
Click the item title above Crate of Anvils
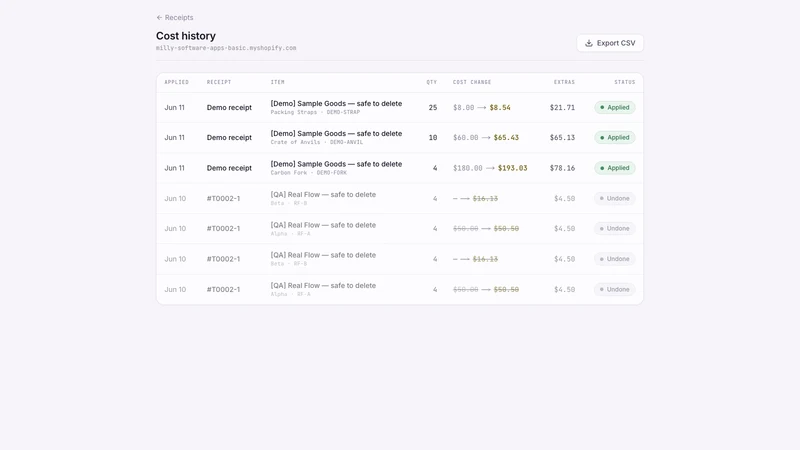[336, 134]
